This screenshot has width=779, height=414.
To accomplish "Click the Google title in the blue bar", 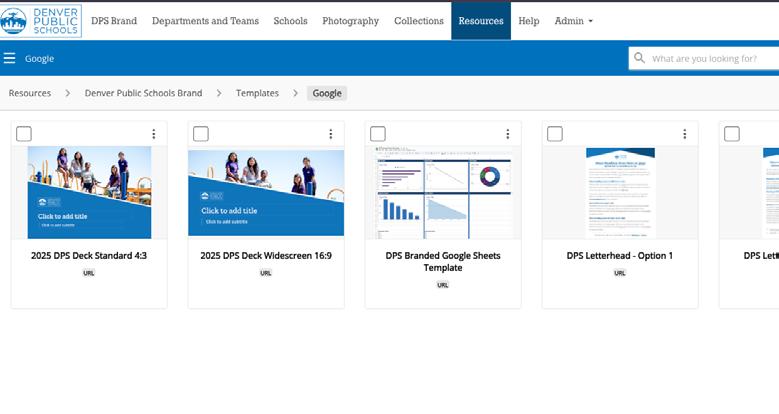I will pos(39,59).
